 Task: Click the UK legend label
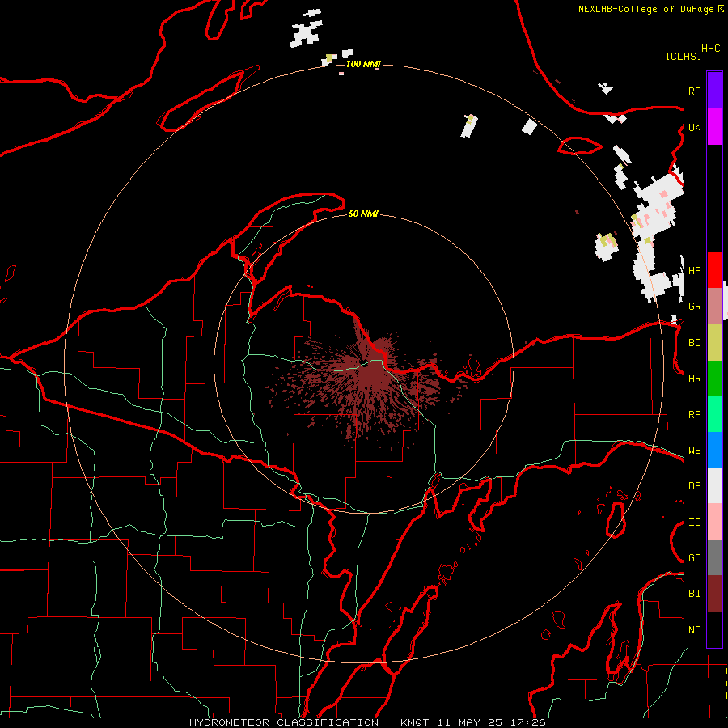click(x=694, y=127)
